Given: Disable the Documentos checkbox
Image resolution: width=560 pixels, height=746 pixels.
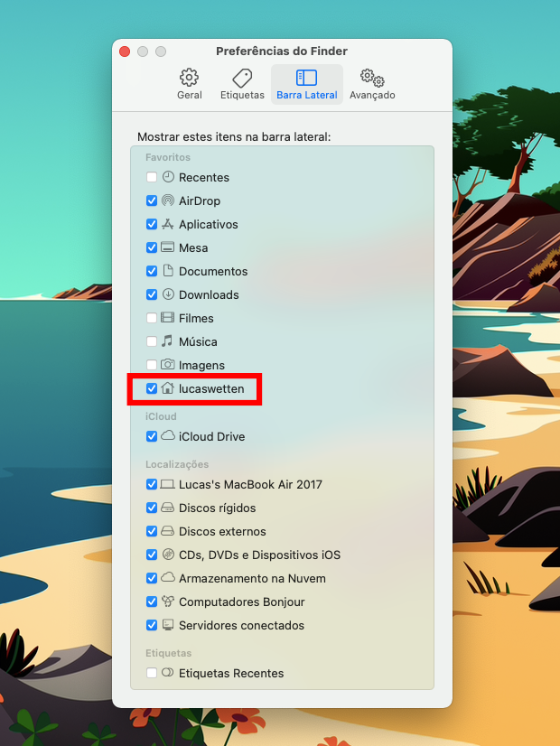Looking at the screenshot, I should (152, 271).
